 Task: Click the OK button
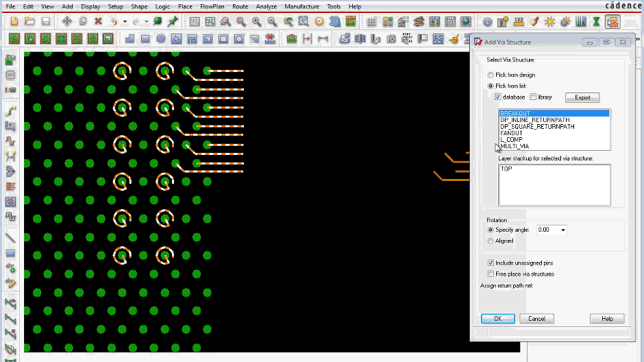tap(498, 318)
